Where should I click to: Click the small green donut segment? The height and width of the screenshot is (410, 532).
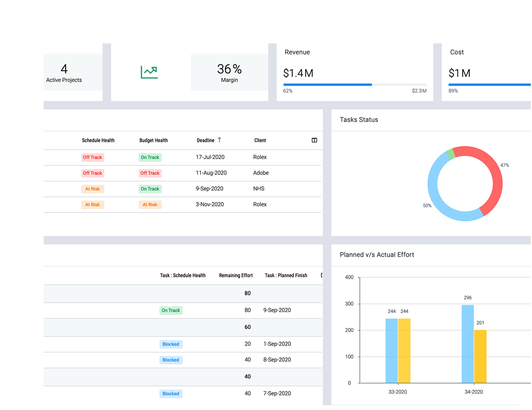click(x=451, y=154)
